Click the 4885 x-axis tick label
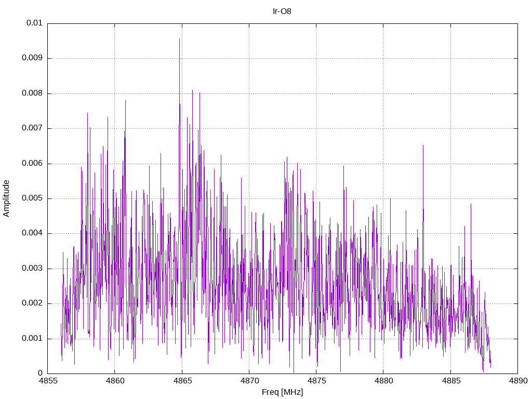This screenshot has width=532, height=399. click(451, 381)
